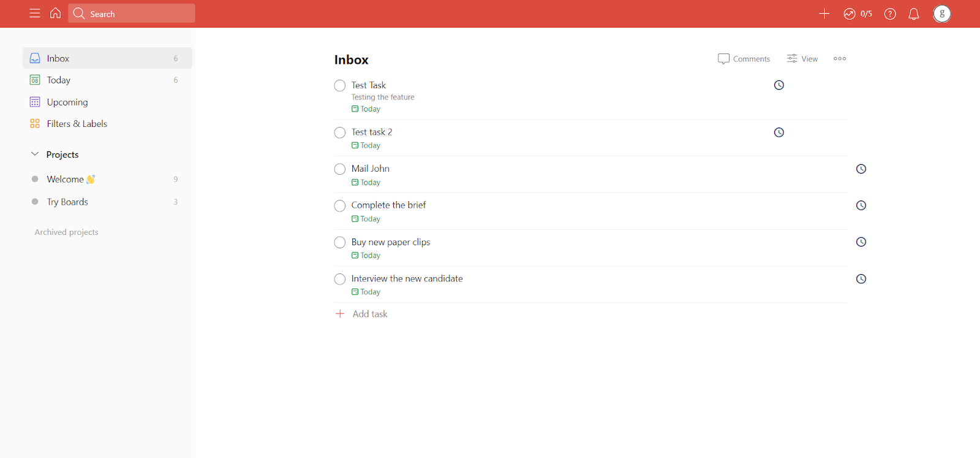Open the Test Task title

pyautogui.click(x=369, y=85)
